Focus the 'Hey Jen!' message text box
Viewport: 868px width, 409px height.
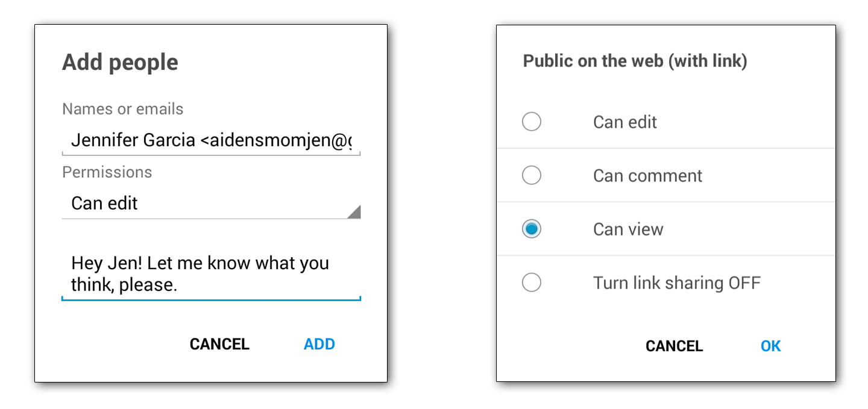(x=211, y=274)
